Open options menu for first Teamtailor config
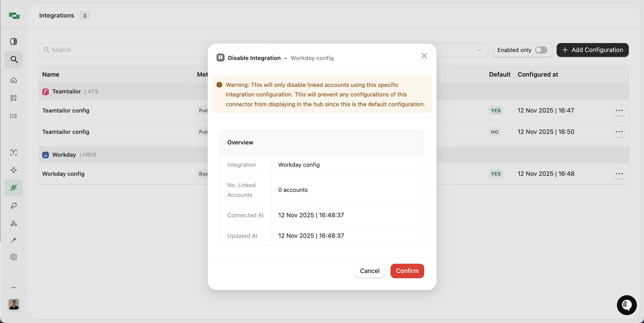This screenshot has width=644, height=323. [x=619, y=111]
